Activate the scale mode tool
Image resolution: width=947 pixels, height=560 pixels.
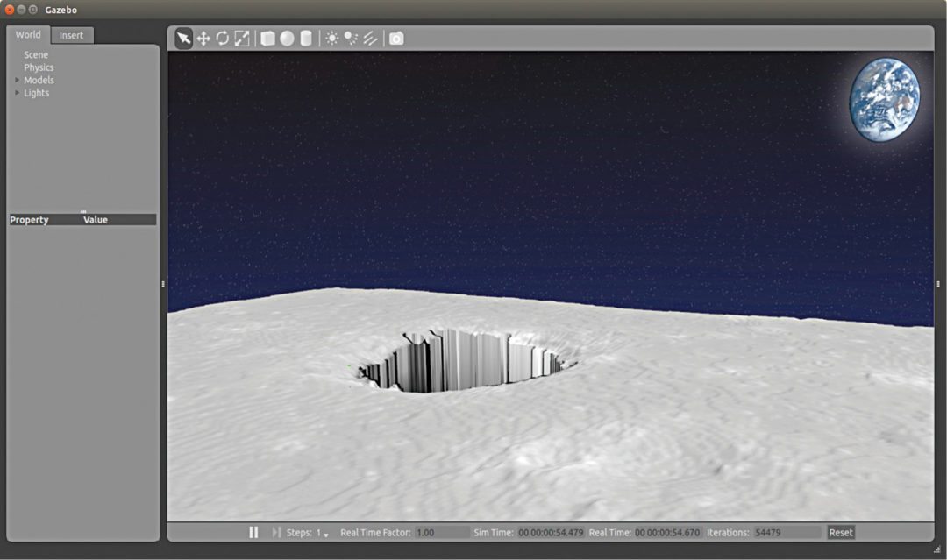241,39
